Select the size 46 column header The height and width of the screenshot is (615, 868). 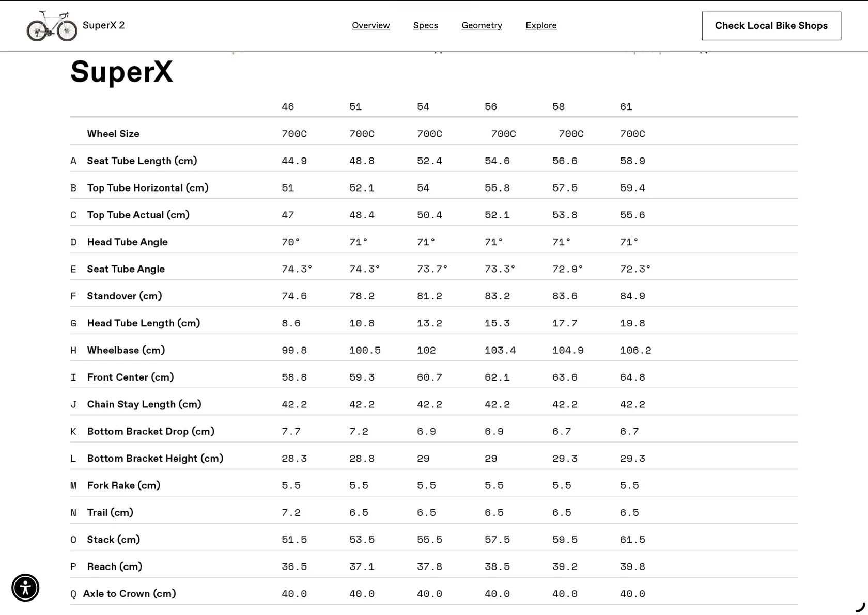[x=288, y=107]
